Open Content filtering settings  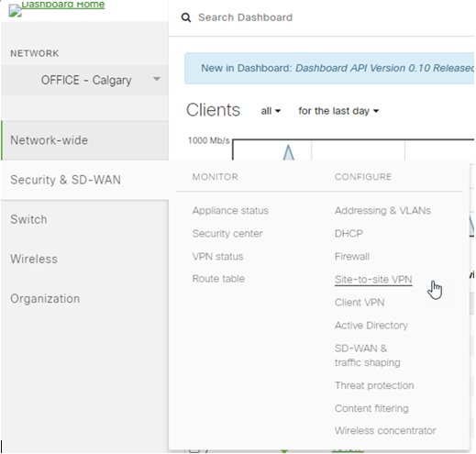tap(371, 408)
